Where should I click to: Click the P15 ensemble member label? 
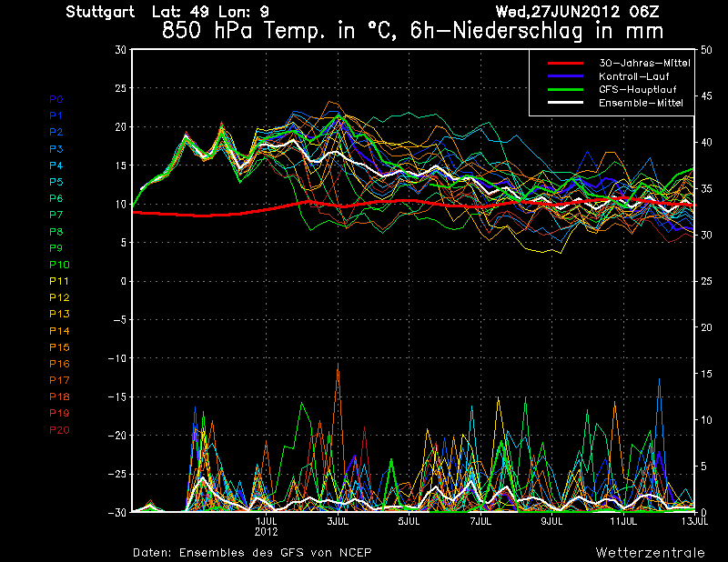[59, 347]
